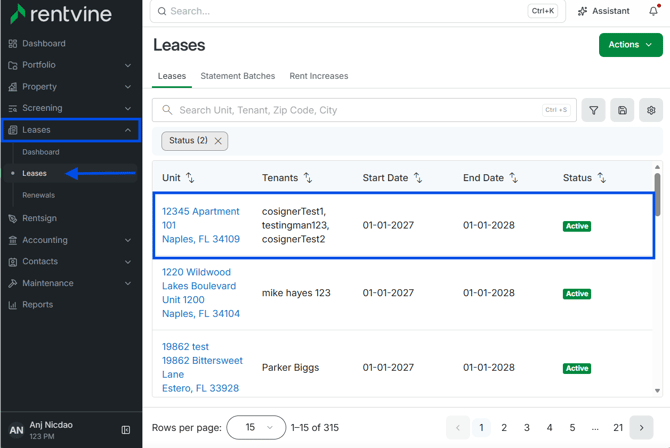Click the Accounting bank icon
The image size is (670, 448).
click(13, 240)
